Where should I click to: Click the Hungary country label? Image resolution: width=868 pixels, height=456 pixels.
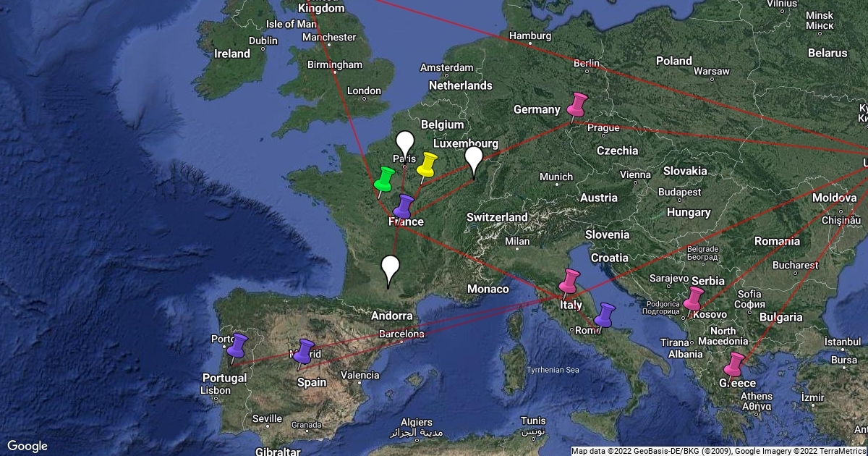click(x=689, y=212)
